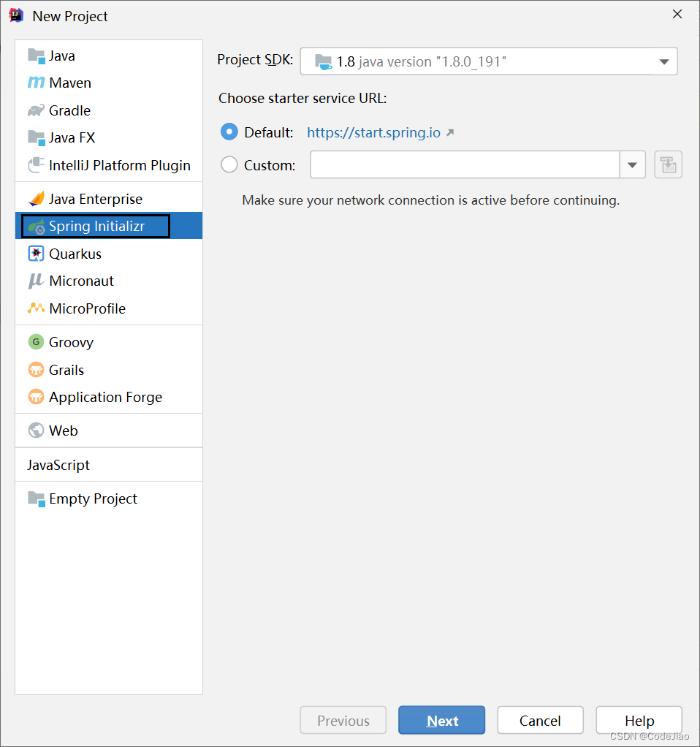Click the disabled Previous button

[343, 721]
